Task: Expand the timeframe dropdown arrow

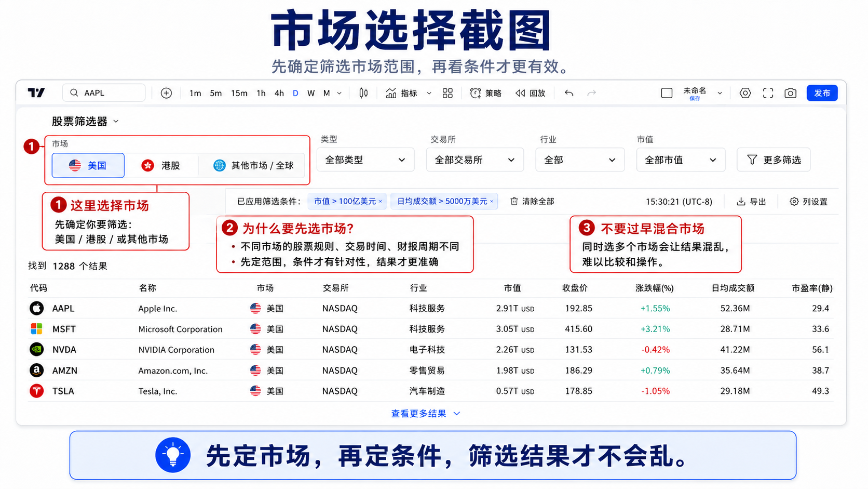Action: click(340, 94)
